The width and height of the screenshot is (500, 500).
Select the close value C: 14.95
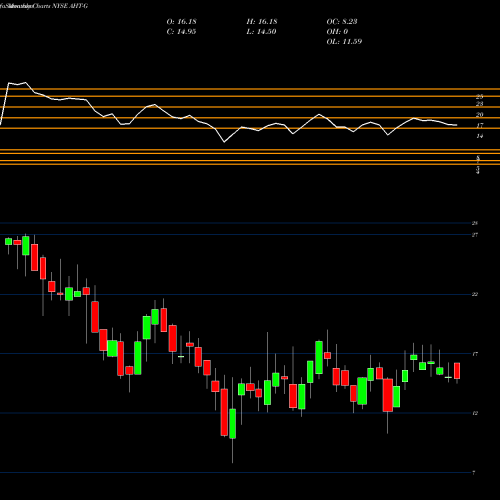181,32
